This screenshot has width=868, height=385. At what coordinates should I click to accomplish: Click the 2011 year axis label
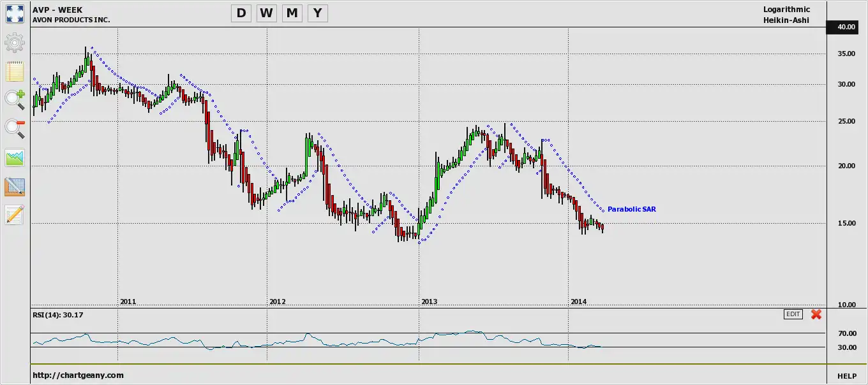tap(128, 301)
